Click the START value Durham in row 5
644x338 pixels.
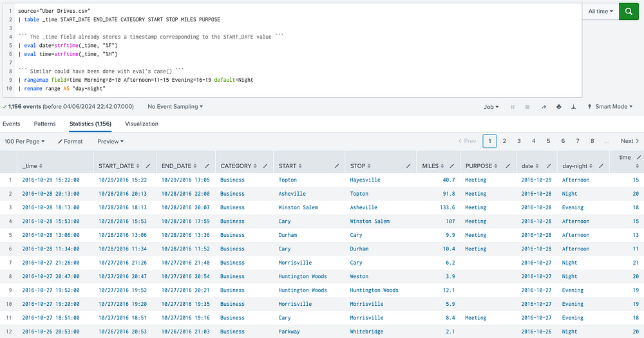tap(287, 235)
